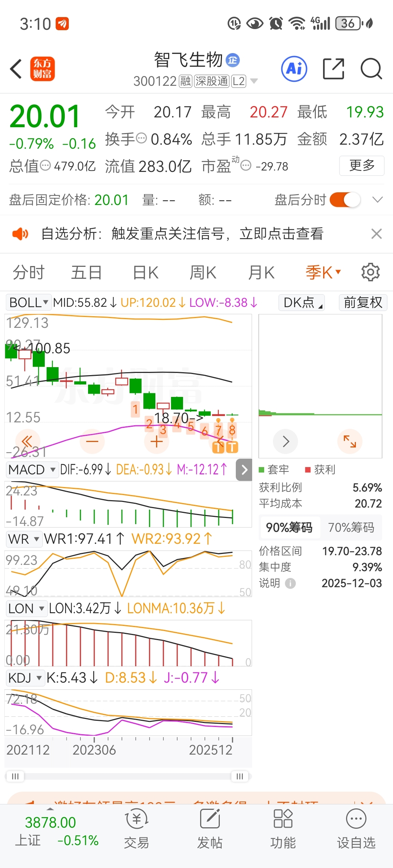The image size is (393, 868).
Task: Tap the right range slider handle
Action: pos(240,776)
